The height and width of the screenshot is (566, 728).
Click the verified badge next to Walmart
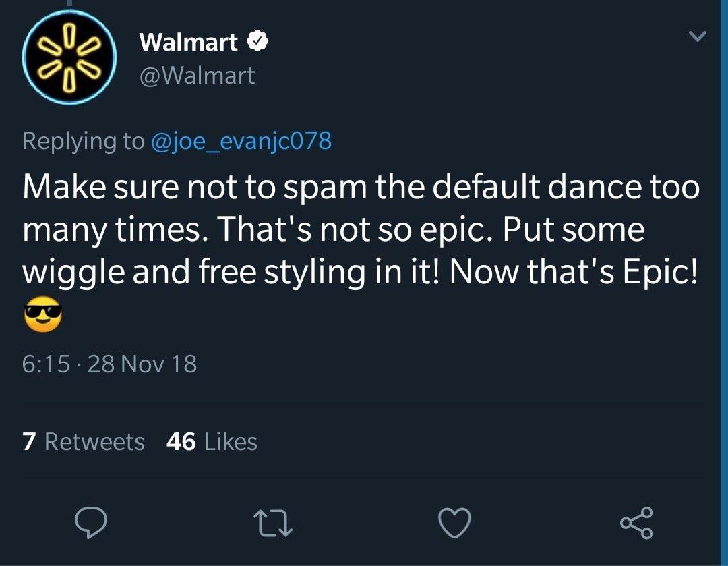click(x=258, y=42)
